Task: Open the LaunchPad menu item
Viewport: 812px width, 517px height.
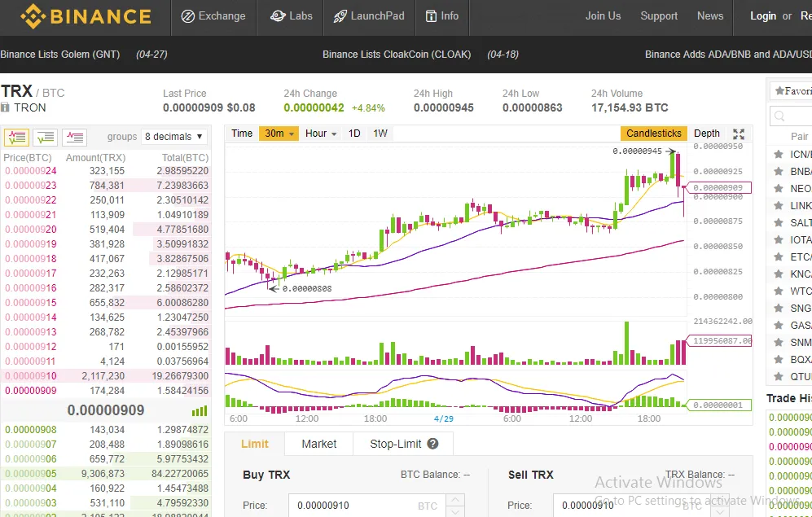Action: (369, 16)
